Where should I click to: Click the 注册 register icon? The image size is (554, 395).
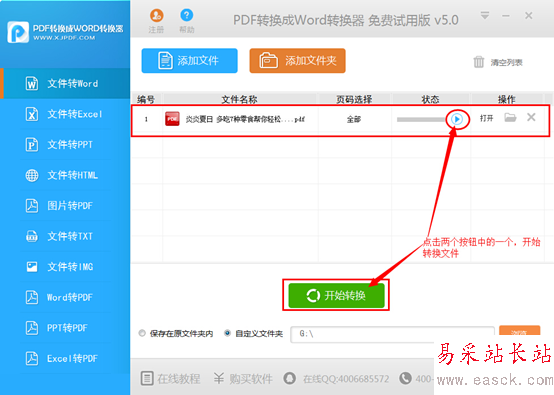coord(157,16)
